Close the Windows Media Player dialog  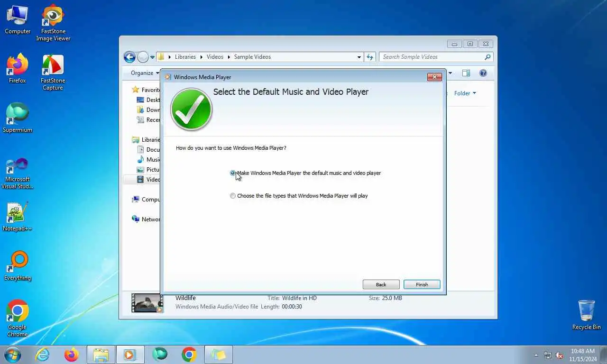(x=434, y=77)
